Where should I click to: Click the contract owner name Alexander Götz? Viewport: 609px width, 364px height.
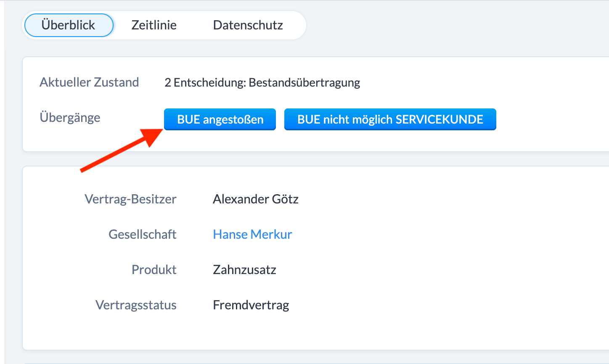pos(255,199)
